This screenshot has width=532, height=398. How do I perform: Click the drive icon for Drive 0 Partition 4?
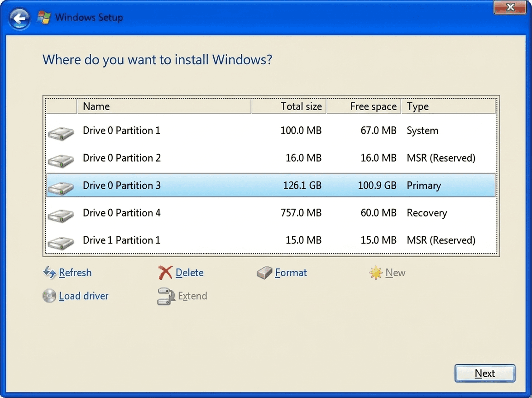tap(61, 216)
